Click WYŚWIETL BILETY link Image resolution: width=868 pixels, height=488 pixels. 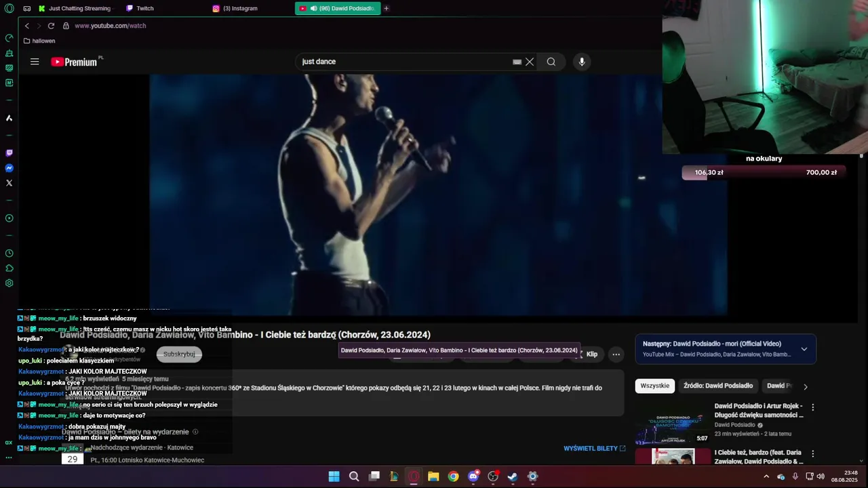594,449
